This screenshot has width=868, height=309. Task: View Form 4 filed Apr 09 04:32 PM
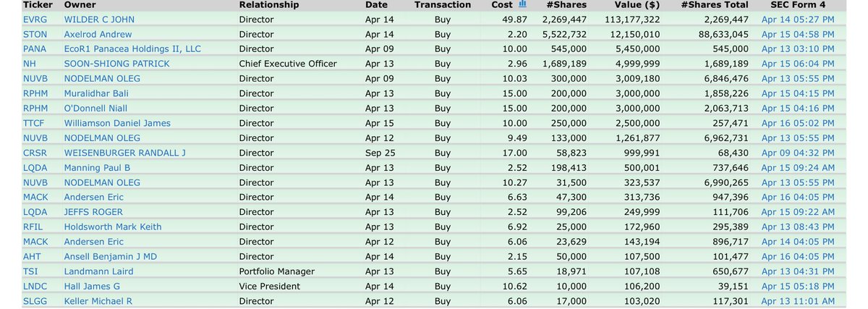click(798, 153)
